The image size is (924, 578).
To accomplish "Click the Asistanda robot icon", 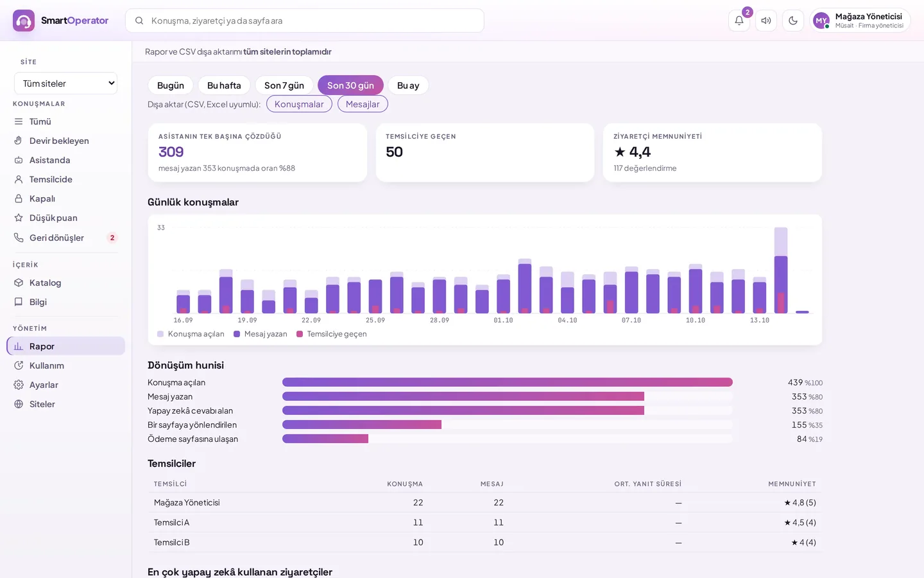I will pos(19,160).
